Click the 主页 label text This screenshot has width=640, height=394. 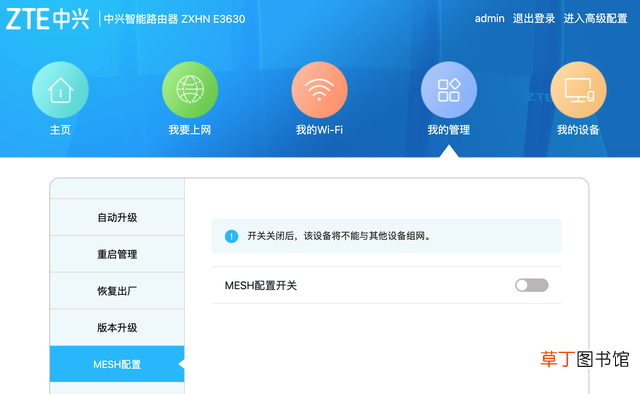(60, 130)
